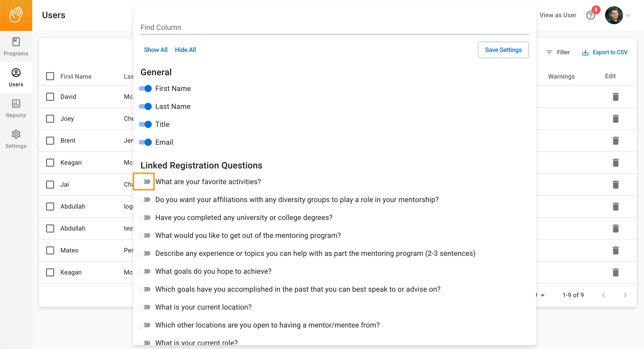644x349 pixels.
Task: Go to next page with arrow
Action: click(625, 295)
